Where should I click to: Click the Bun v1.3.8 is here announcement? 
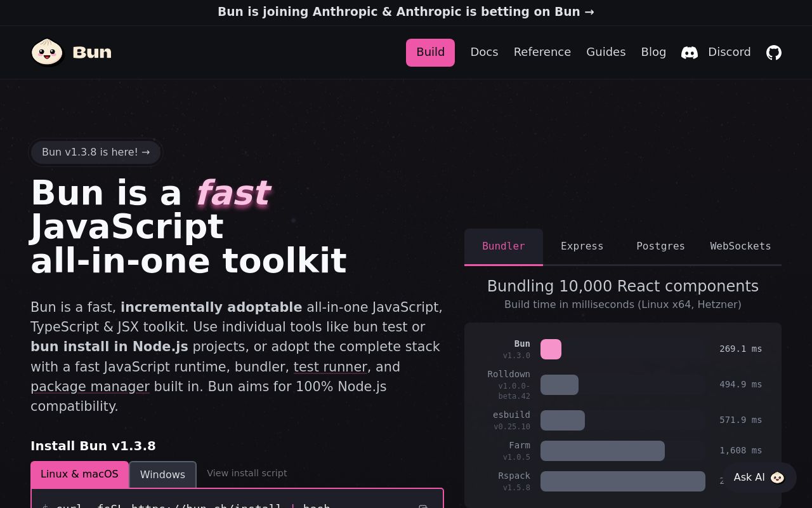coord(96,152)
